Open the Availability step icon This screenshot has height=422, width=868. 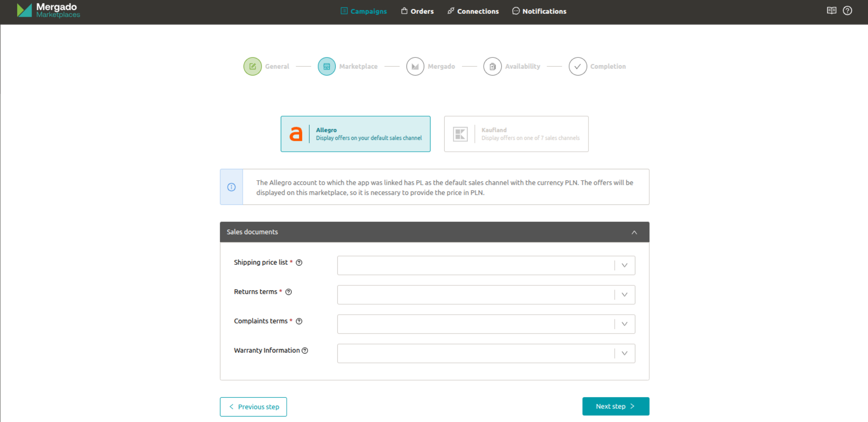(492, 67)
